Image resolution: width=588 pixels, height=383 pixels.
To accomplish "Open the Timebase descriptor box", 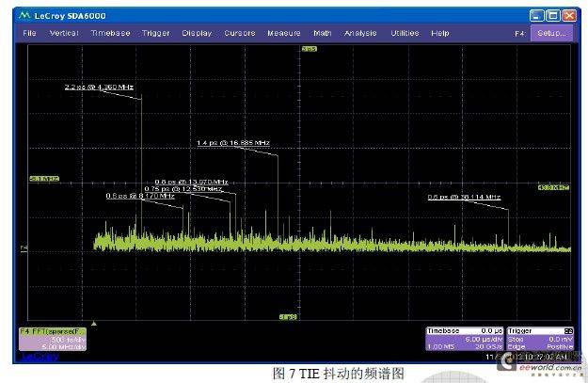I will [x=465, y=339].
